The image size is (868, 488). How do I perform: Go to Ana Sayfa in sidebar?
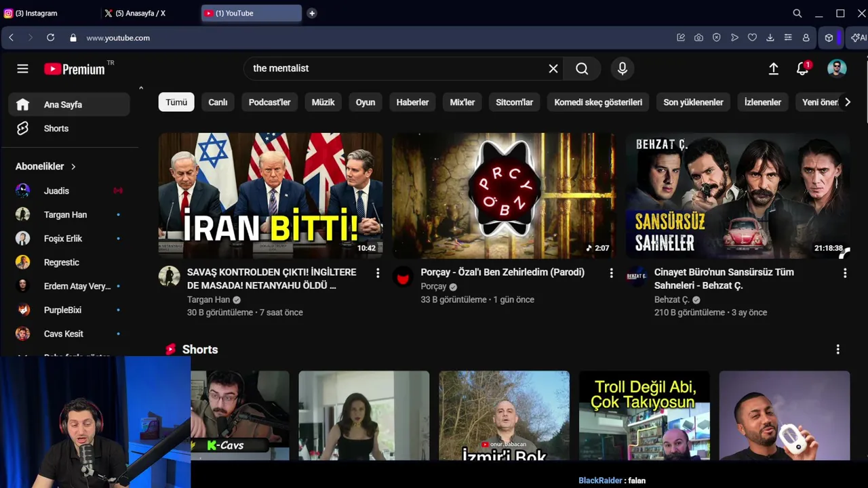pyautogui.click(x=69, y=104)
